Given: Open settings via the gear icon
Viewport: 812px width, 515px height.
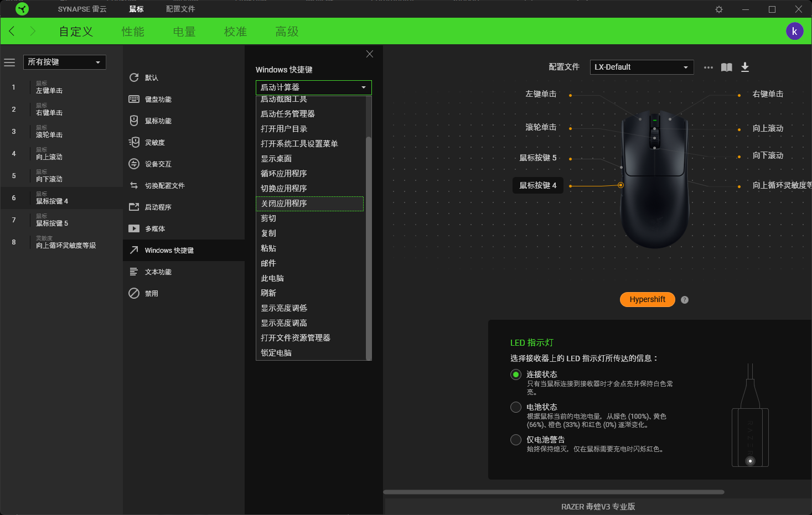Looking at the screenshot, I should coord(719,9).
